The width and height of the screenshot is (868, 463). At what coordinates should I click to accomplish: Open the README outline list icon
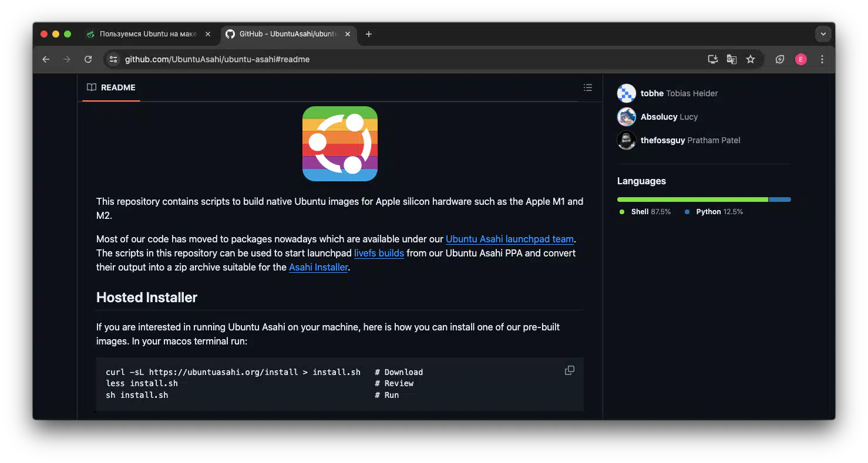pyautogui.click(x=587, y=87)
